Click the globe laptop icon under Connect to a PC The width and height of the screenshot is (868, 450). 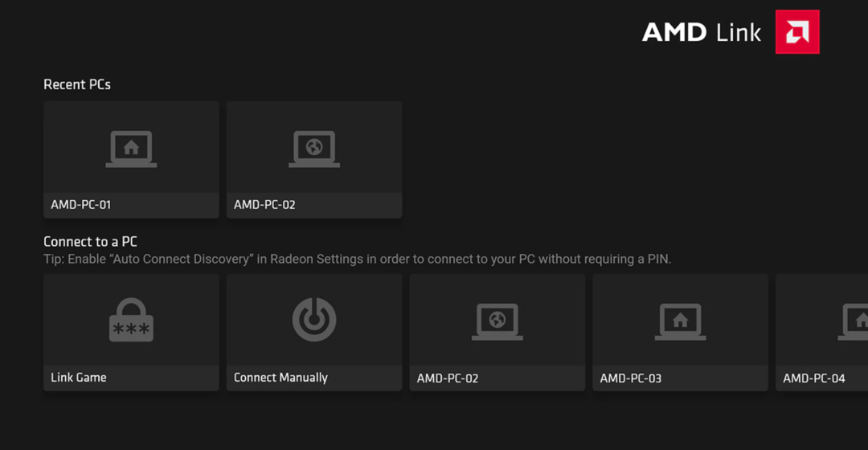coord(497,321)
